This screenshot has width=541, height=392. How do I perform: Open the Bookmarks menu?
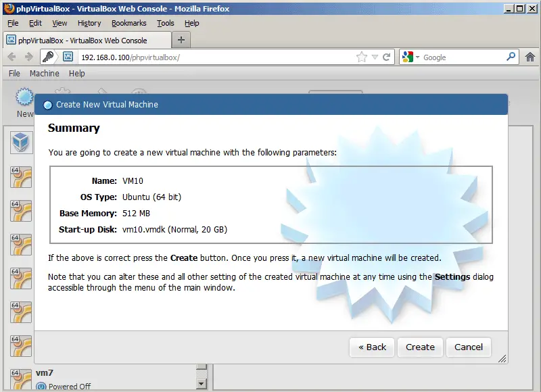(x=128, y=23)
